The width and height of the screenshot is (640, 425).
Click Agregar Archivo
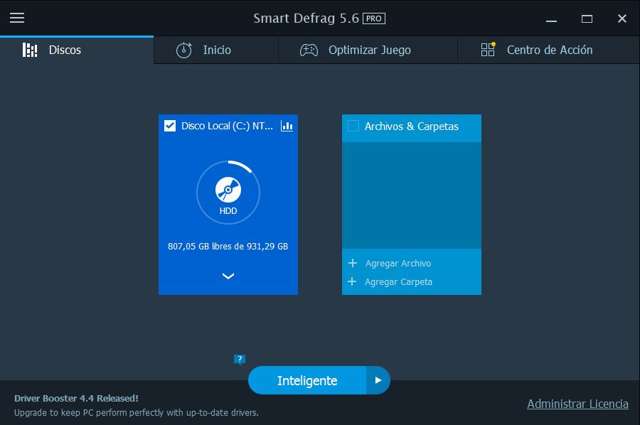(x=391, y=263)
